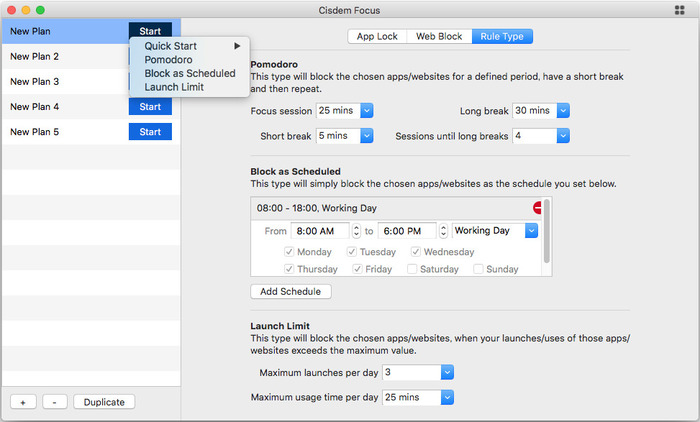The height and width of the screenshot is (422, 700).
Task: Select the Rule Type tab
Action: pyautogui.click(x=502, y=37)
